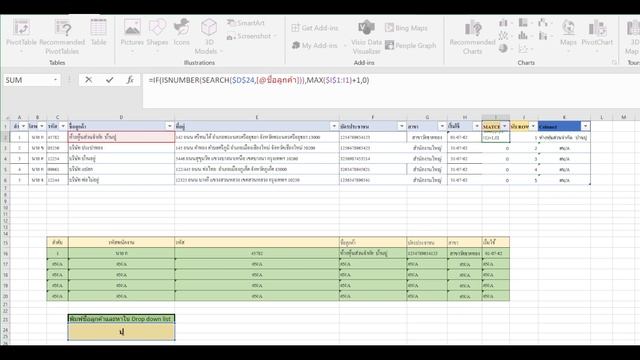Viewport: 640px width, 360px height.
Task: Insert a SmartArt graphic
Action: click(x=246, y=23)
